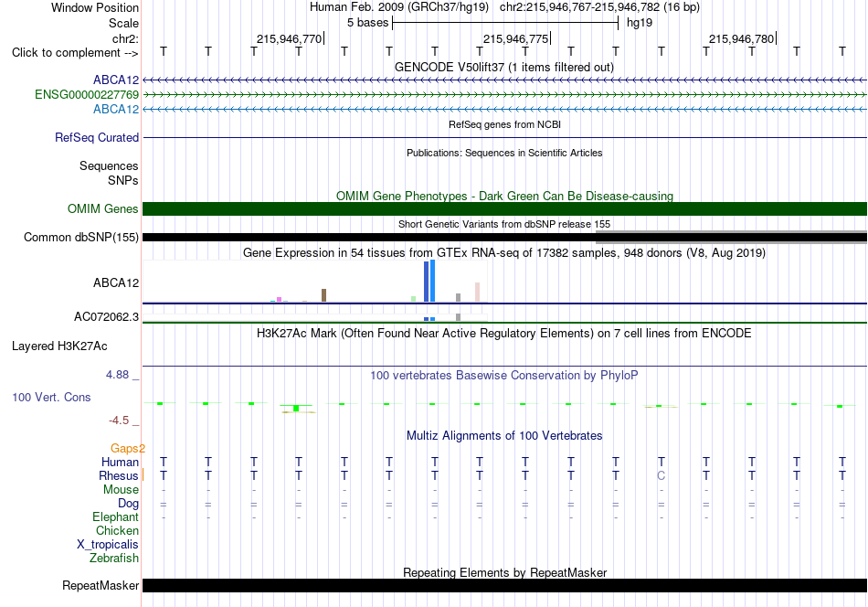
Task: Click the Multiz Alignments of 100 Vertebrates title
Action: 504,436
